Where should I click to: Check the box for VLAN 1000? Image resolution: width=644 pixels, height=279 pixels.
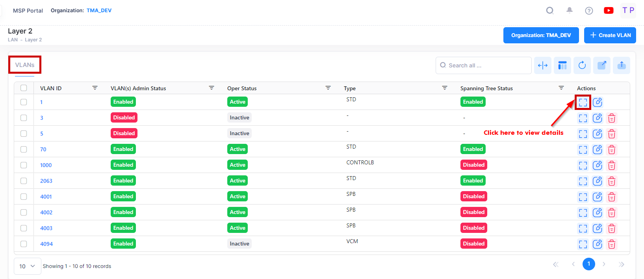coord(24,165)
